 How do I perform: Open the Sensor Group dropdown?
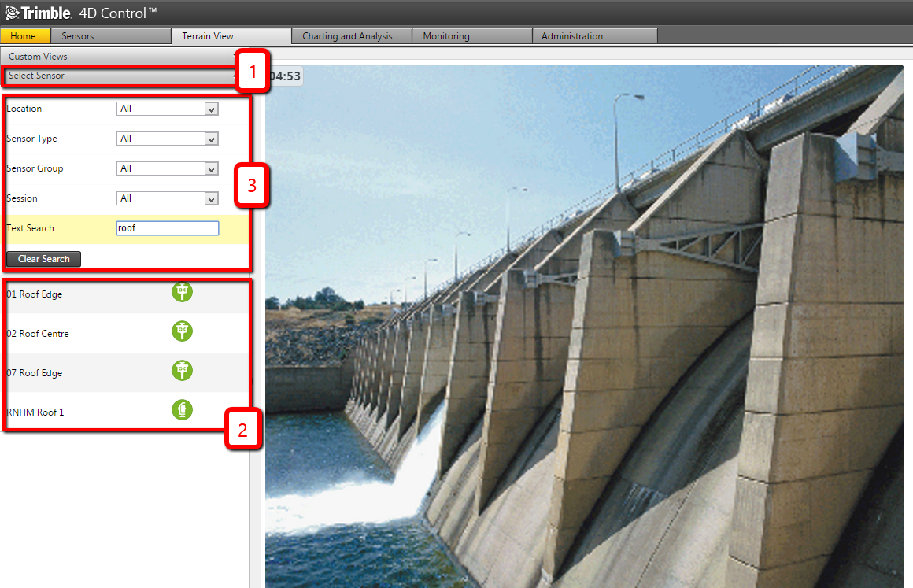point(168,168)
